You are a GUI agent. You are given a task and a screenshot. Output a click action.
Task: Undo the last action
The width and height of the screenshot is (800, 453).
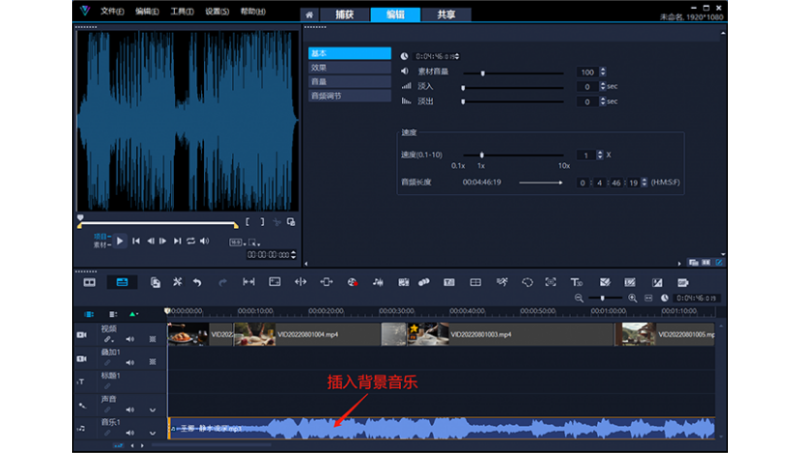click(x=197, y=282)
